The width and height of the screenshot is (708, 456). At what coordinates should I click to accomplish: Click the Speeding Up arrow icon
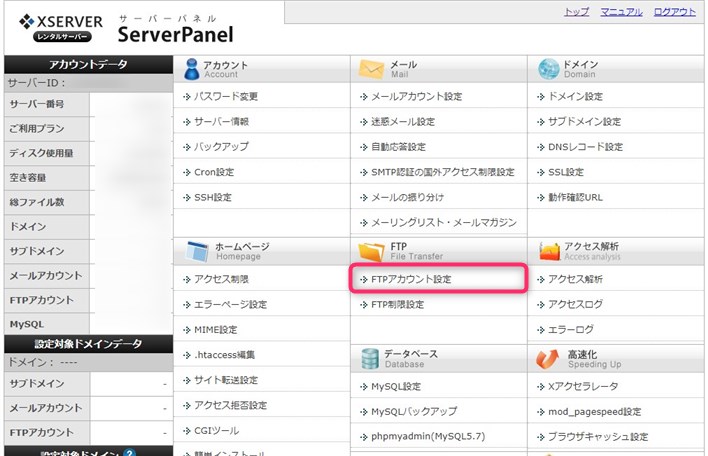(x=547, y=359)
